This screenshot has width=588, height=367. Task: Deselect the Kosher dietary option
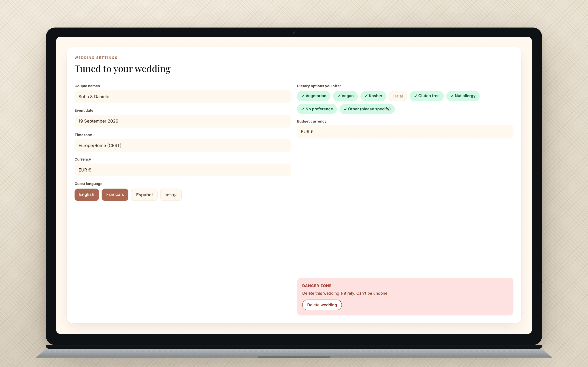coord(373,96)
